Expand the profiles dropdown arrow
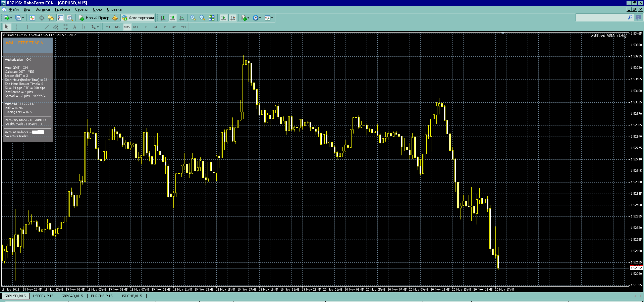644x302 pixels. pyautogui.click(x=23, y=18)
